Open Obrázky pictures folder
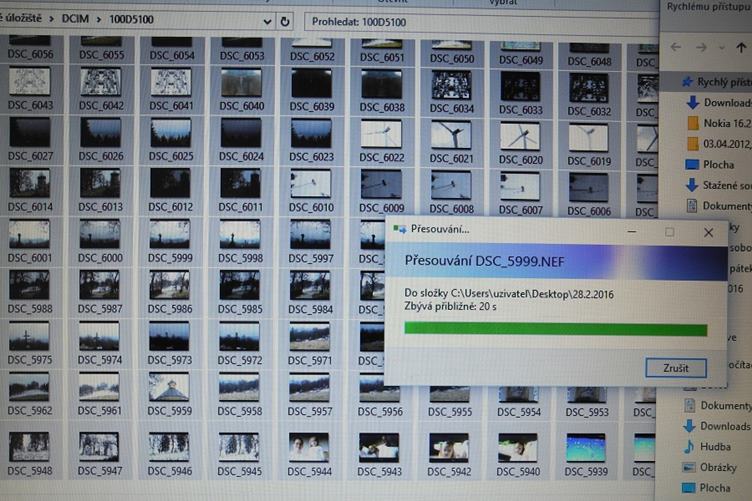This screenshot has width=752, height=501. coord(709,467)
